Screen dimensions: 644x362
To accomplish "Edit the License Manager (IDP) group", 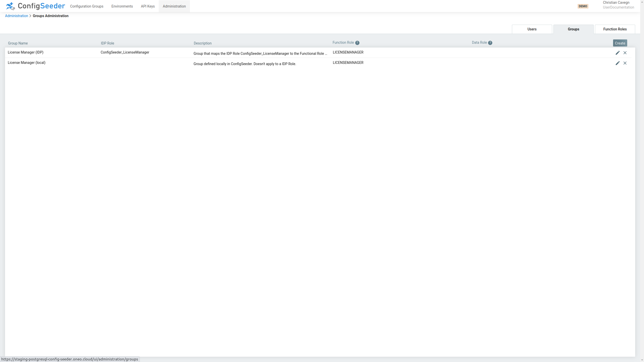I will [617, 53].
